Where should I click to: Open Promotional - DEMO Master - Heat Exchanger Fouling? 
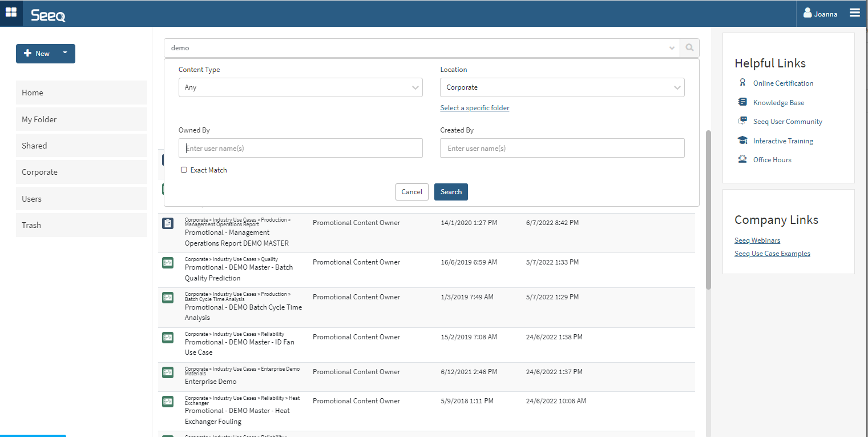point(237,416)
